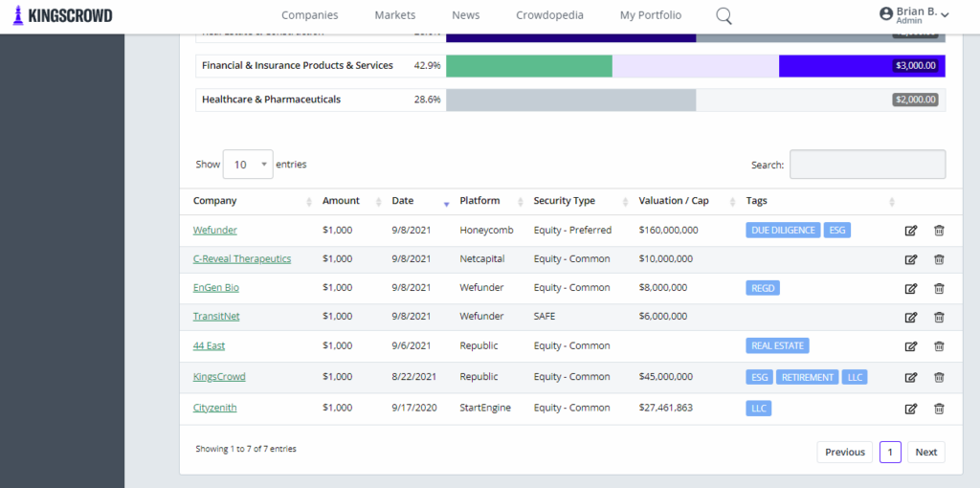980x488 pixels.
Task: Delete the Cityzenith investment
Action: pos(939,409)
